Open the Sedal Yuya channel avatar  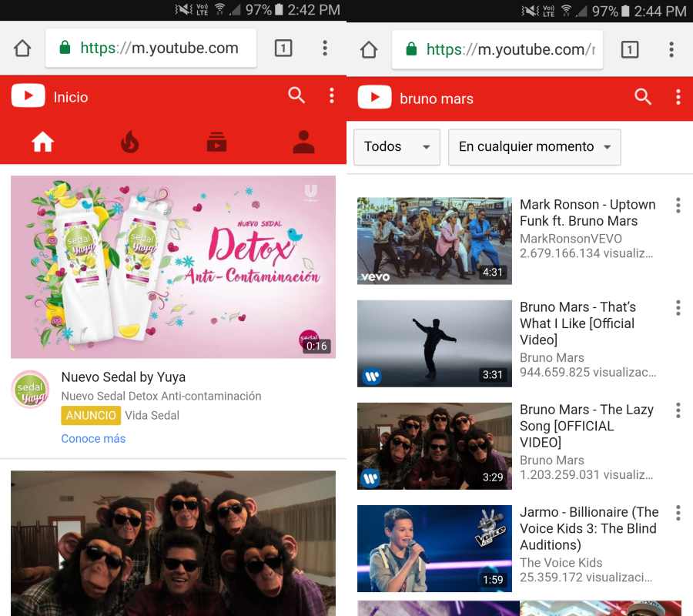(31, 389)
